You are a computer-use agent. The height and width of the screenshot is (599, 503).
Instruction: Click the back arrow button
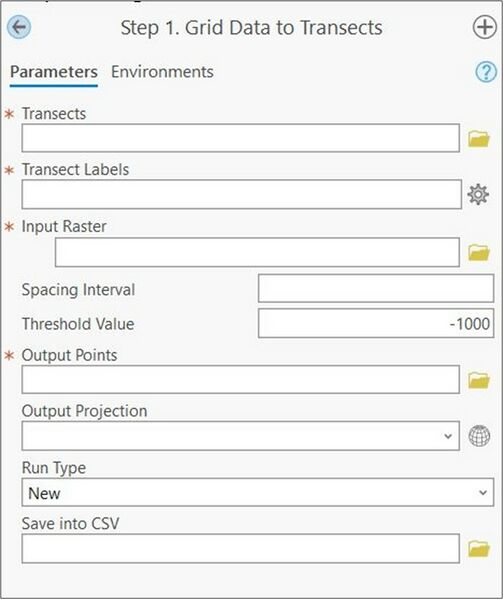(x=19, y=27)
